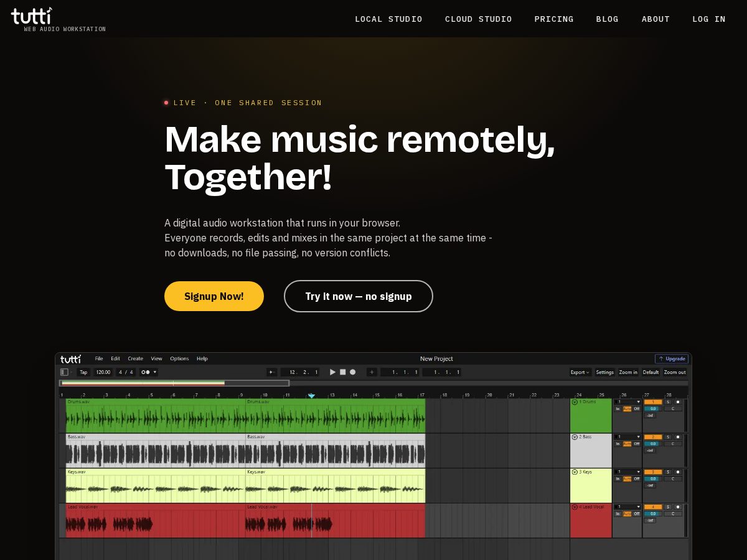Click the Default zoom button

point(651,372)
